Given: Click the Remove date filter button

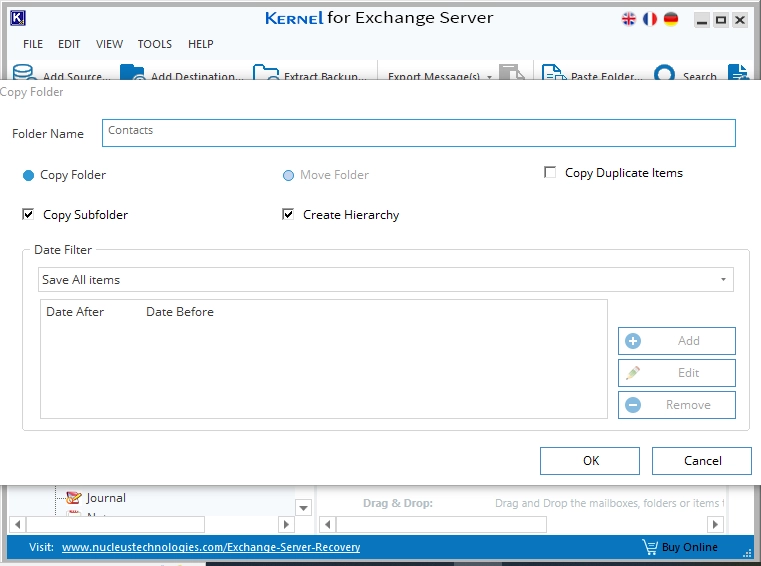Looking at the screenshot, I should (x=677, y=405).
